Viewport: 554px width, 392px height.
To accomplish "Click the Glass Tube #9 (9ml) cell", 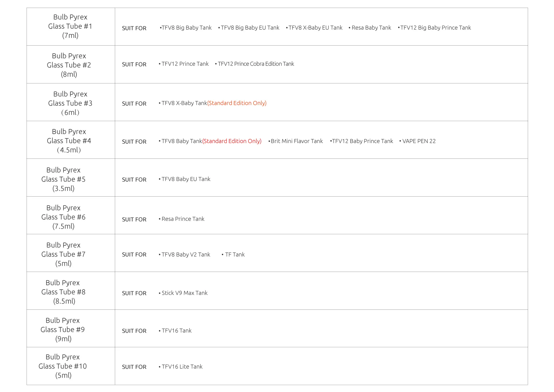I will pos(63,330).
